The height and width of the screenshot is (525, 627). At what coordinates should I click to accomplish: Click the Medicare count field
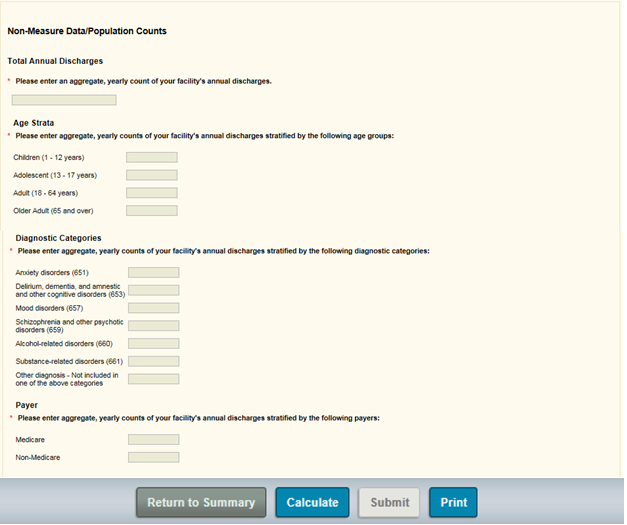click(x=154, y=440)
